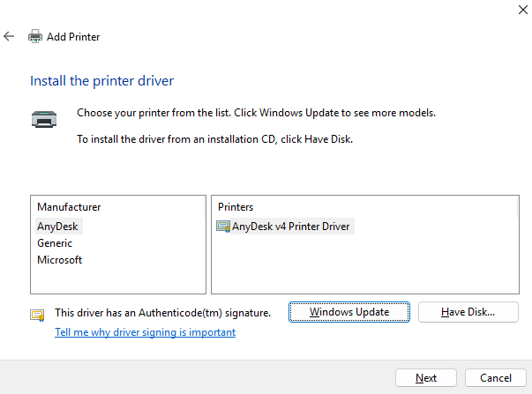This screenshot has height=394, width=532.
Task: Select AnyDesk in the Manufacturer list
Action: pos(57,227)
